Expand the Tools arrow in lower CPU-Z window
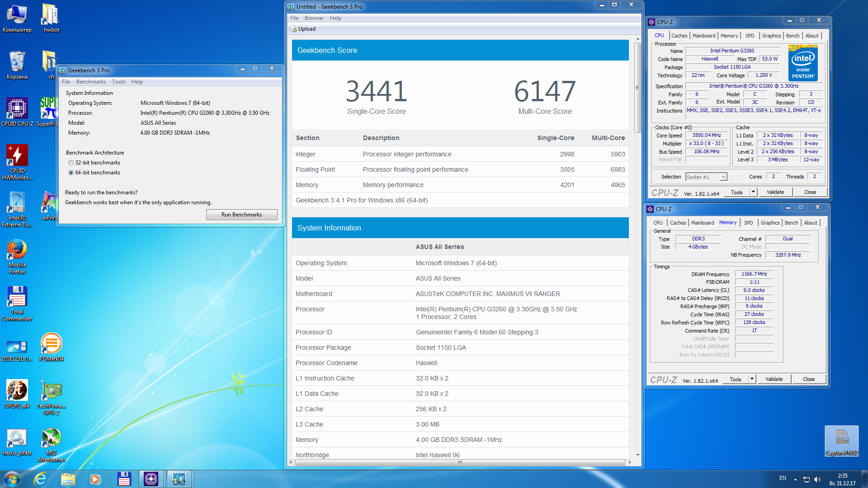This screenshot has height=488, width=868. coord(752,379)
